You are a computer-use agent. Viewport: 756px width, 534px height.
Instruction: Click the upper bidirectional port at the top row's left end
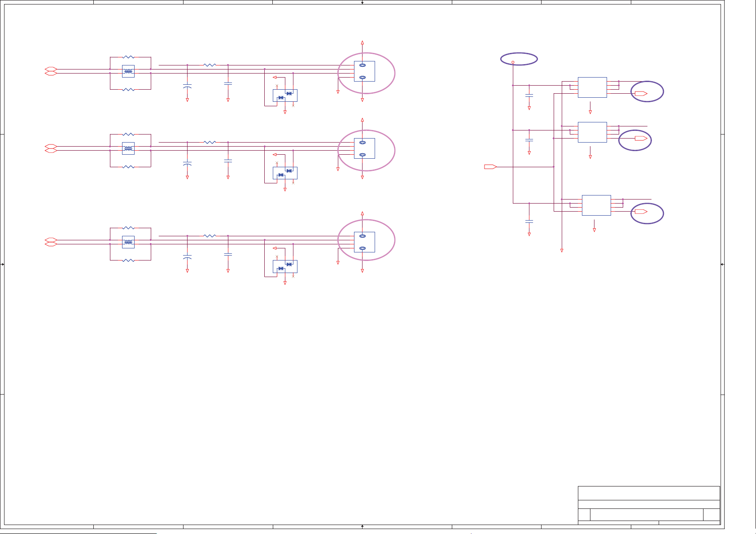pyautogui.click(x=51, y=69)
